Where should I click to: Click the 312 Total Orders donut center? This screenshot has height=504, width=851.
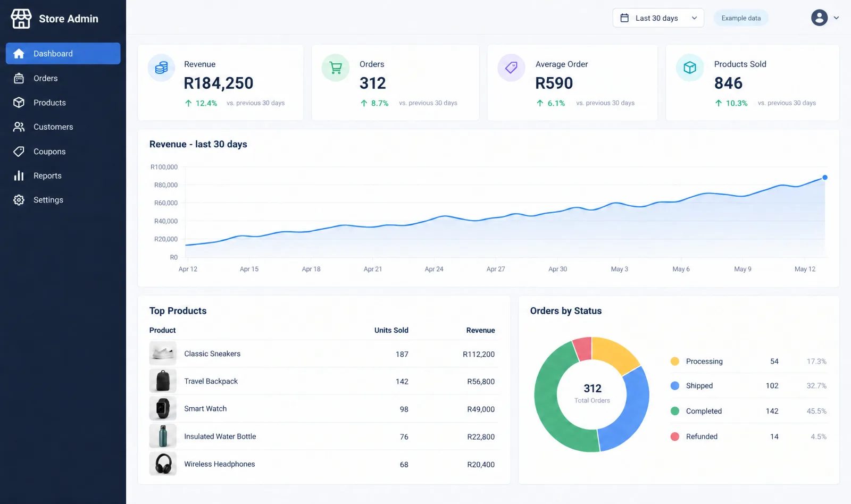click(592, 393)
